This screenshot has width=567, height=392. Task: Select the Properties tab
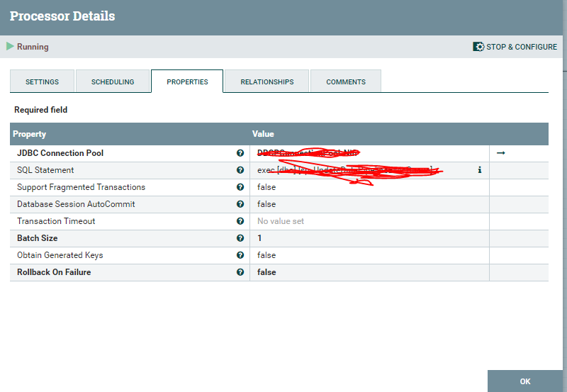pyautogui.click(x=187, y=82)
